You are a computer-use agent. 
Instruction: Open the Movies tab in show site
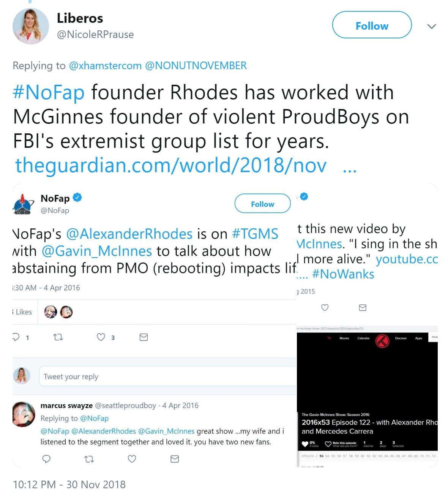pyautogui.click(x=344, y=338)
